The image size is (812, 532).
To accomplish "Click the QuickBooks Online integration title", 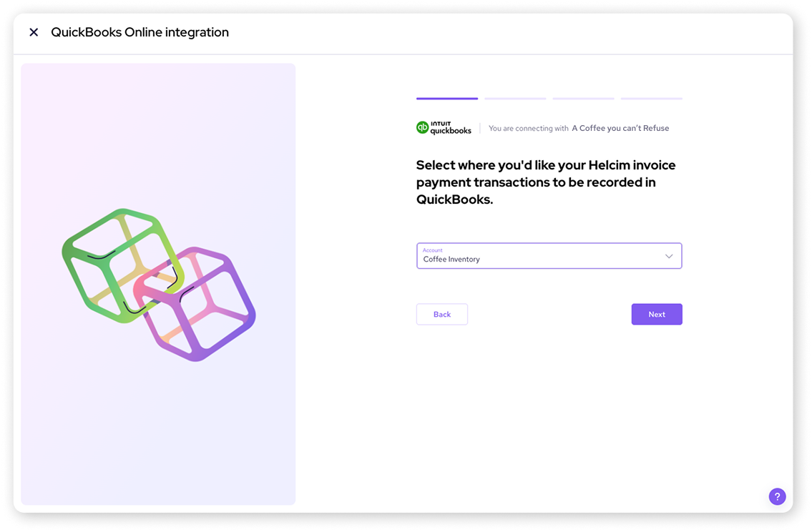I will (140, 32).
